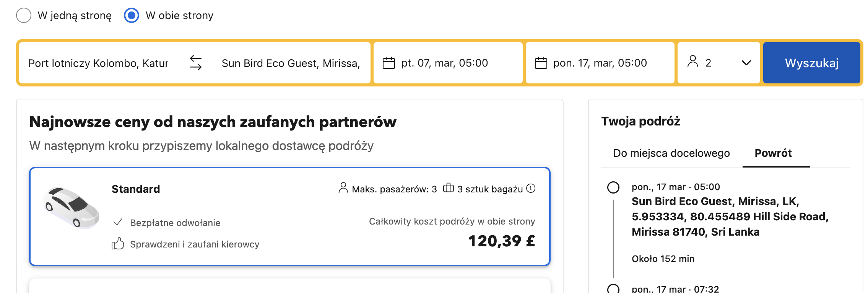Expand the passenger count dropdown chevron
868x293 pixels.
tap(746, 63)
